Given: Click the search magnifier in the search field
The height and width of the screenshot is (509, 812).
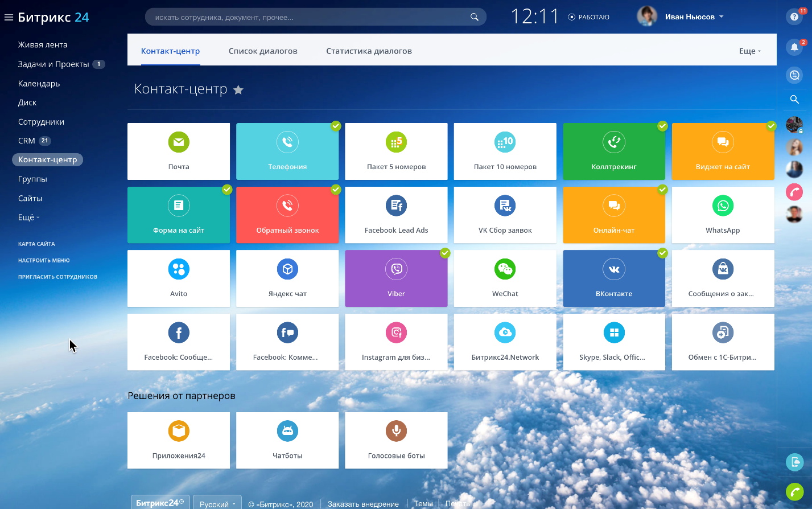Looking at the screenshot, I should [475, 17].
